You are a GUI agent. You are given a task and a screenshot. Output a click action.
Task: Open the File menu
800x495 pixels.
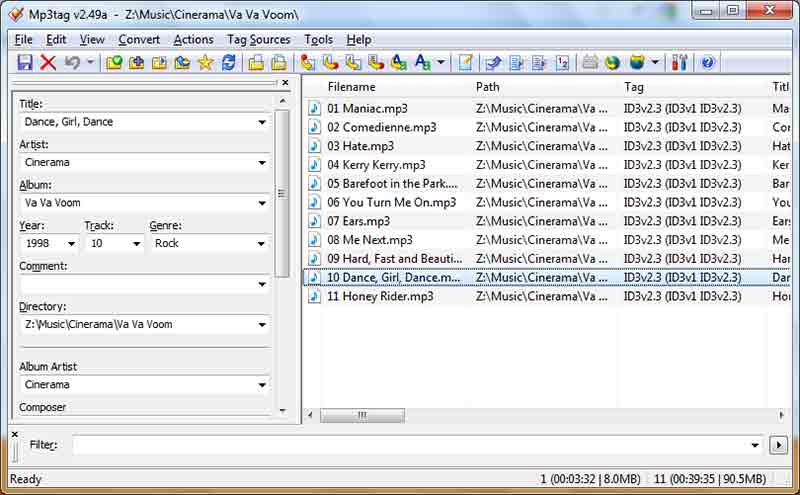[x=23, y=39]
